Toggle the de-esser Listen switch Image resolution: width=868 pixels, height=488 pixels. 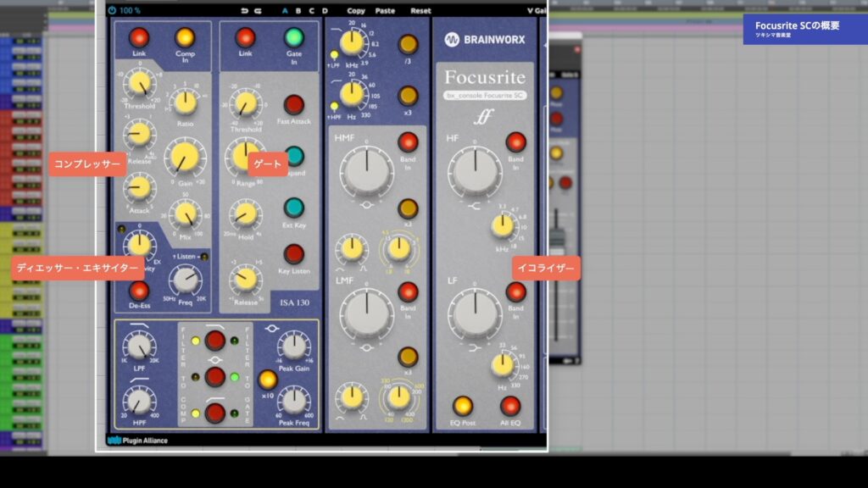204,257
